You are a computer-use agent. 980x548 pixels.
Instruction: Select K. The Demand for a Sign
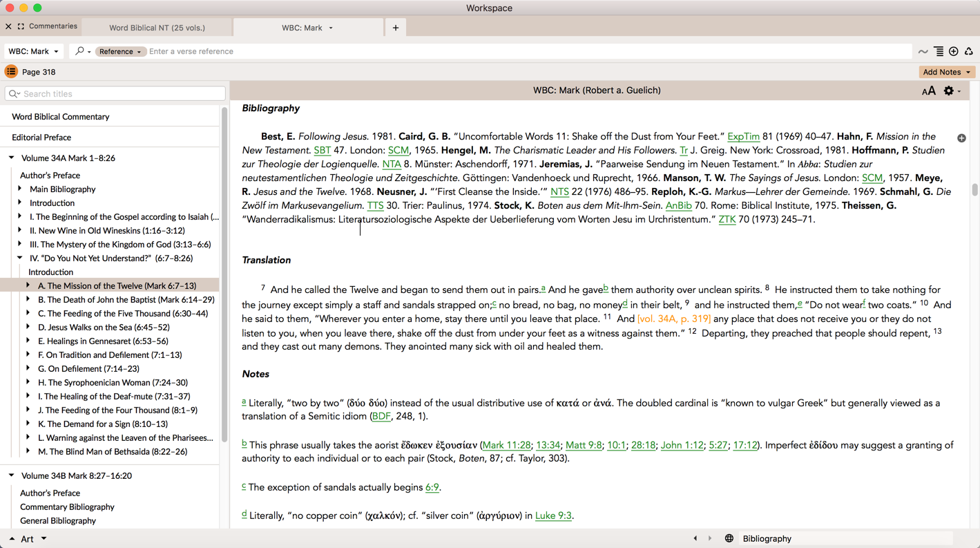[x=103, y=424]
